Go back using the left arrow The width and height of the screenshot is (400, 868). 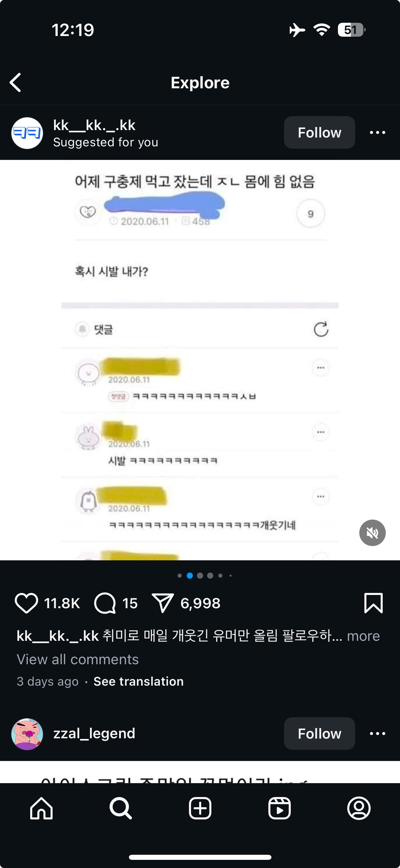16,83
